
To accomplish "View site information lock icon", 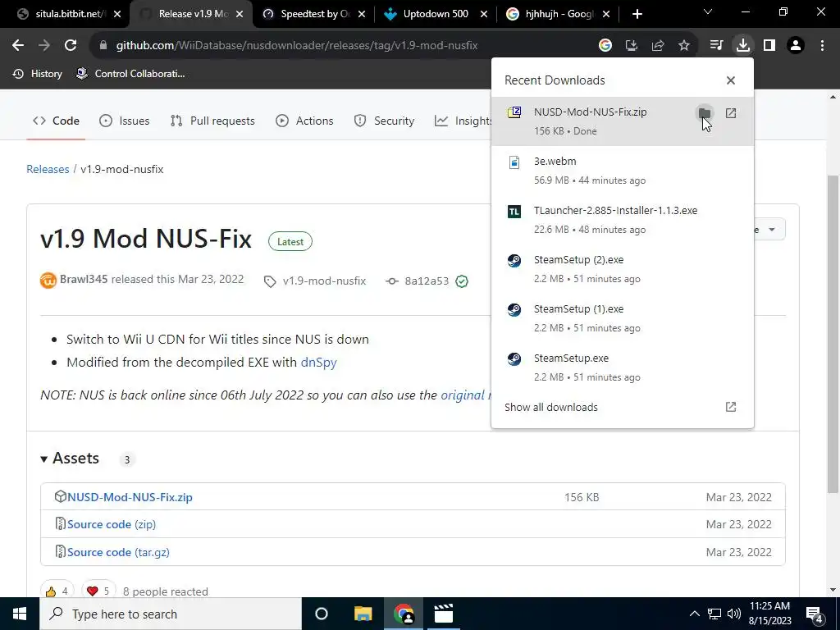I will pos(103,46).
